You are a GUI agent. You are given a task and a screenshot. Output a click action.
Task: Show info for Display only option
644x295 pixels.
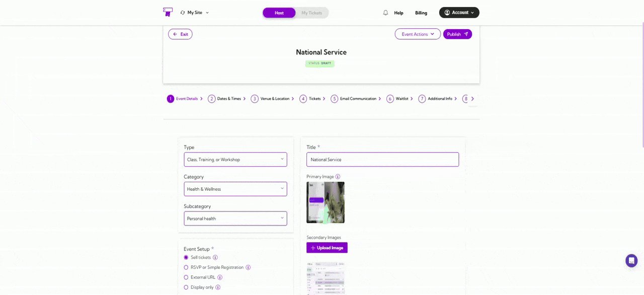click(218, 287)
